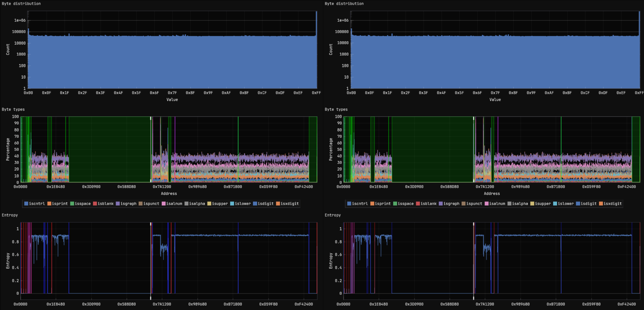
Task: Select the isgraph legend icon in left chart
Action: [x=118, y=204]
